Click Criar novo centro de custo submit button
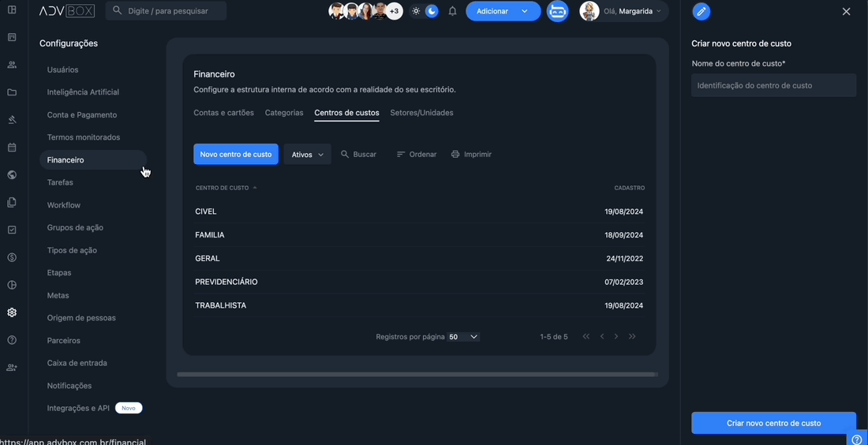The height and width of the screenshot is (445, 868). (773, 423)
